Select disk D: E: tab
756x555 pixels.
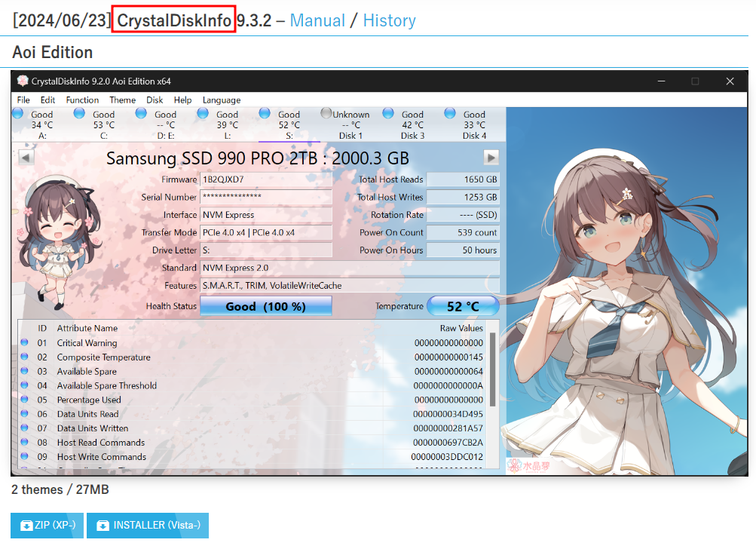(x=165, y=124)
